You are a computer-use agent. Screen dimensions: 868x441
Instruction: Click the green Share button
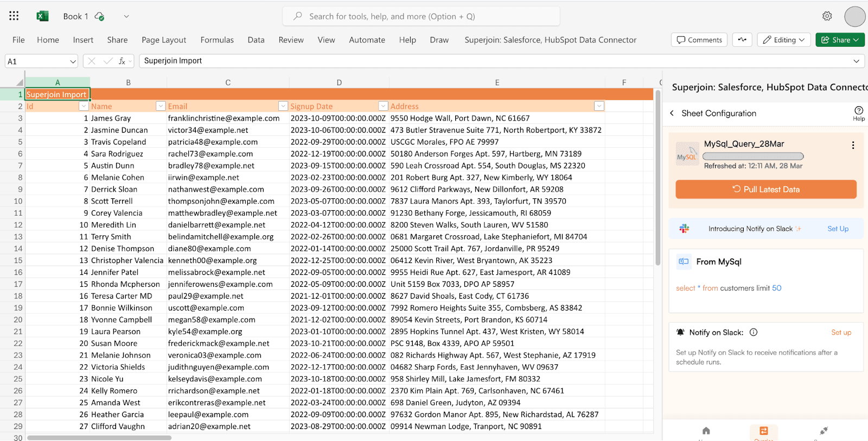tap(840, 40)
